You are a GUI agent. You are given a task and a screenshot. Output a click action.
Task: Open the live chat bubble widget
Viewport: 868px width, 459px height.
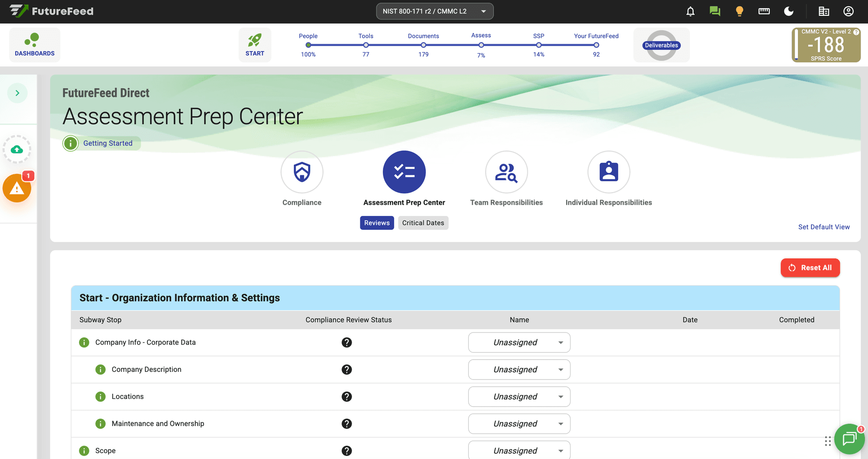click(849, 439)
